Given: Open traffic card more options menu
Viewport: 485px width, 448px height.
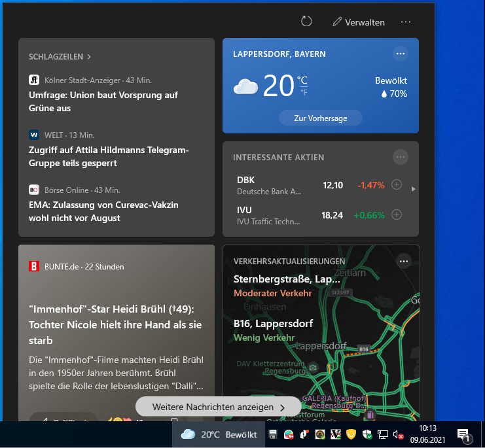Looking at the screenshot, I should pyautogui.click(x=403, y=261).
